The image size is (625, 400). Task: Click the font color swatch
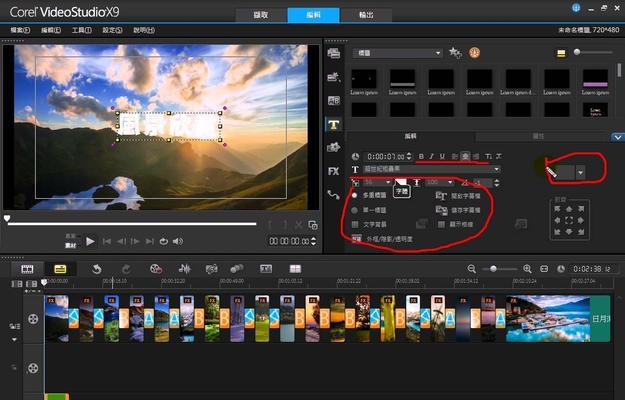pyautogui.click(x=401, y=182)
